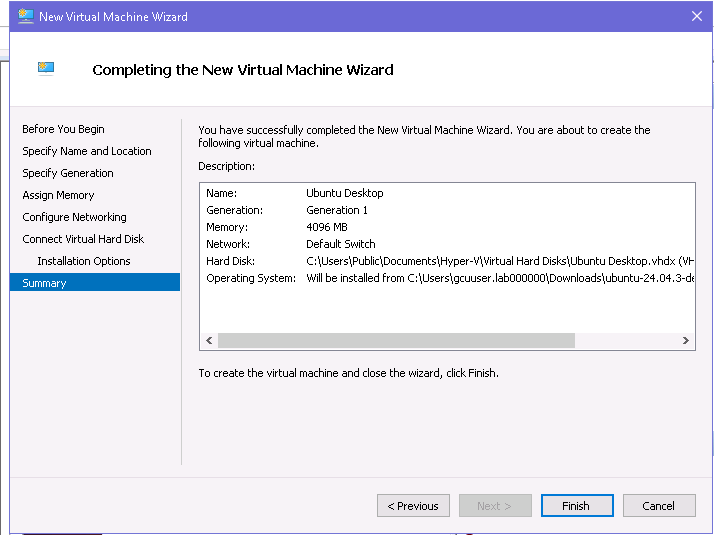Click the wizard icon in the title bar

26,16
